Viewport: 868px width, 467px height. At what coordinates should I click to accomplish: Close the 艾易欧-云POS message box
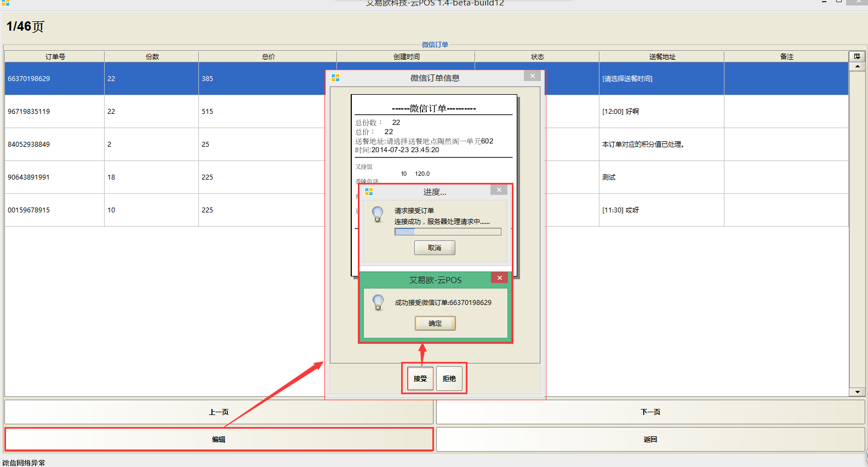click(500, 278)
